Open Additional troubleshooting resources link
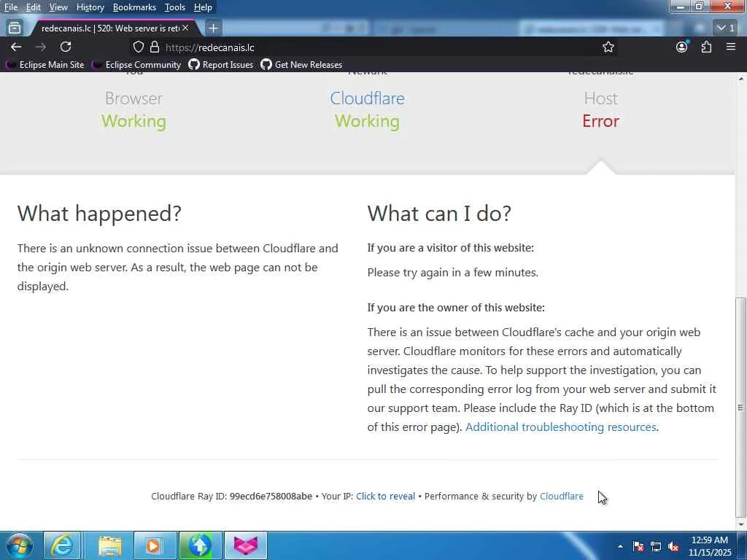This screenshot has width=747, height=560. (x=561, y=427)
